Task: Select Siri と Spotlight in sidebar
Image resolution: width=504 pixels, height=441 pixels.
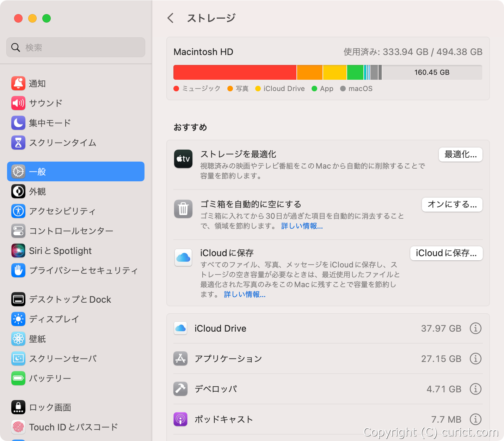Action: [x=76, y=250]
